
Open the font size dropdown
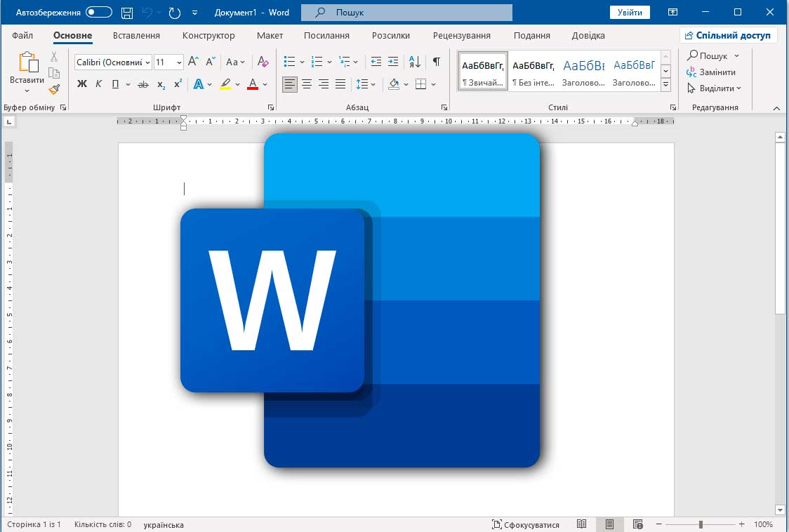tap(179, 62)
